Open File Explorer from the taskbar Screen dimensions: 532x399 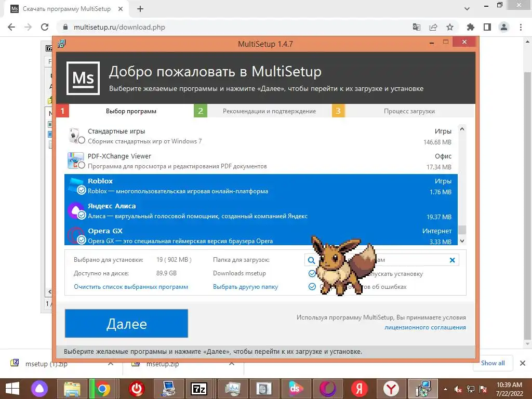coord(72,389)
